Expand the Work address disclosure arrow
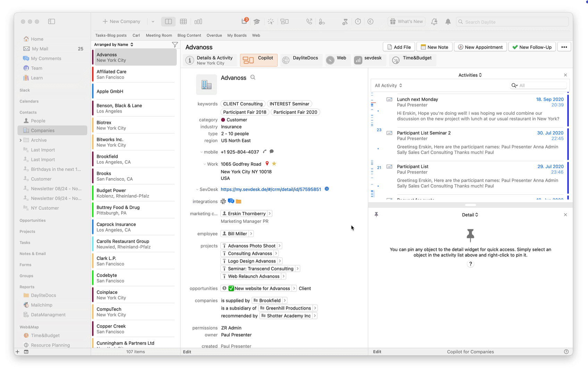588x375 pixels. point(204,164)
